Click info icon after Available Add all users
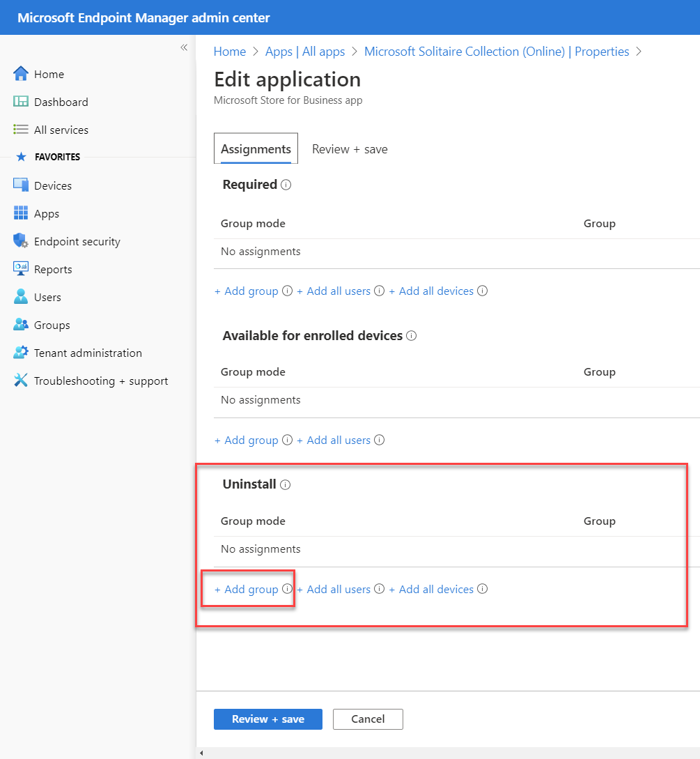The height and width of the screenshot is (759, 700). pos(380,440)
